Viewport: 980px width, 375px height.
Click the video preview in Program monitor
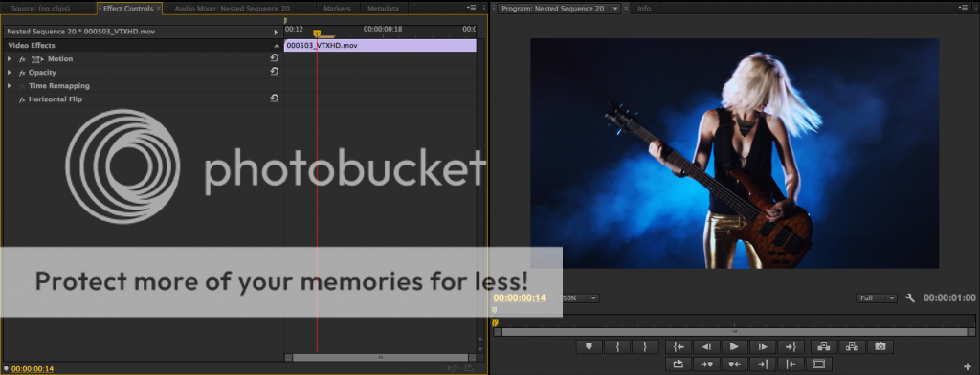(734, 154)
